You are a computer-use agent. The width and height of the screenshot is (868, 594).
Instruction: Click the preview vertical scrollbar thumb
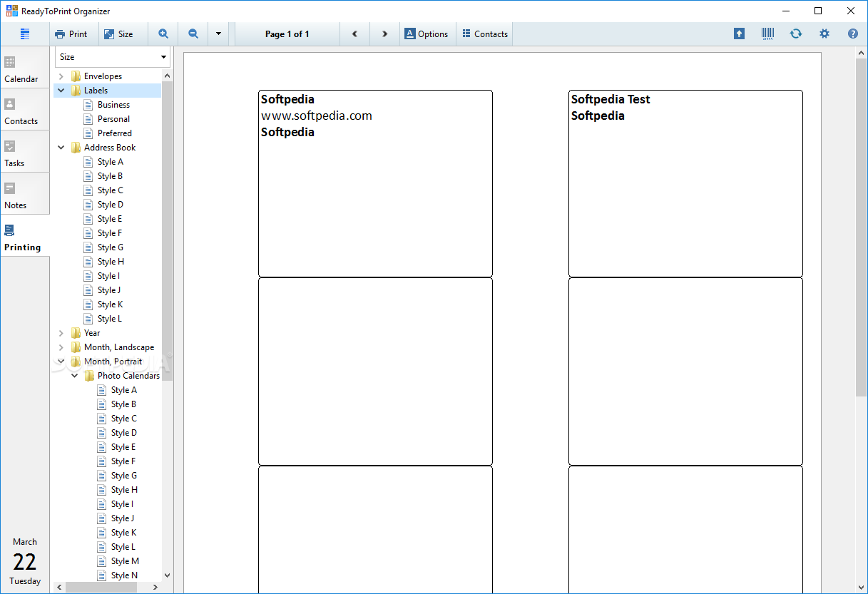(861, 227)
